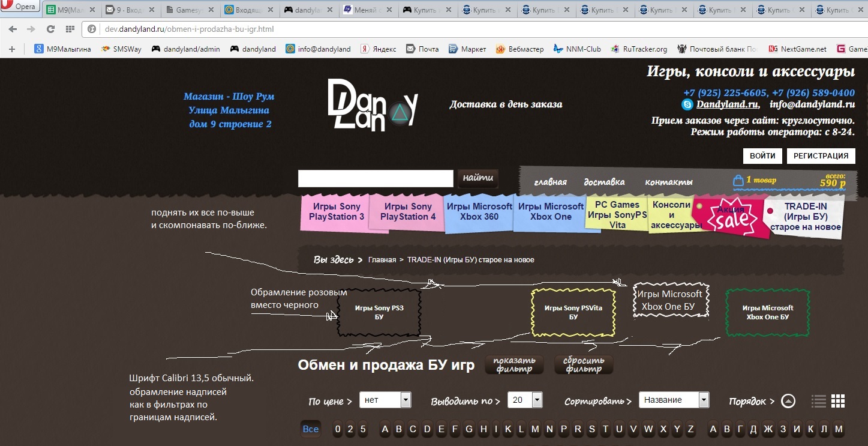Switch to list view icon
This screenshot has width=868, height=446.
pos(819,401)
